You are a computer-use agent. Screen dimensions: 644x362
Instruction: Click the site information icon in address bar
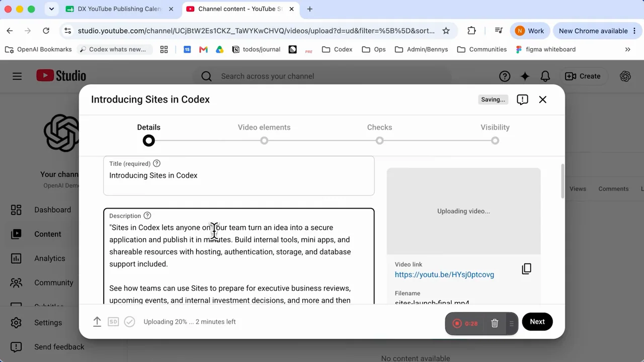(x=68, y=31)
